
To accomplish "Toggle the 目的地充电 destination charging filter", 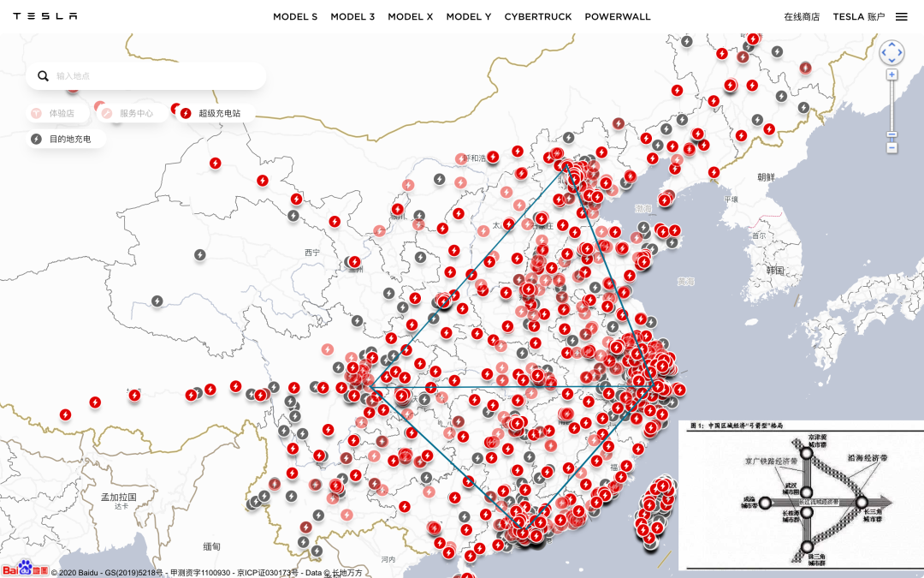I will 66,140.
